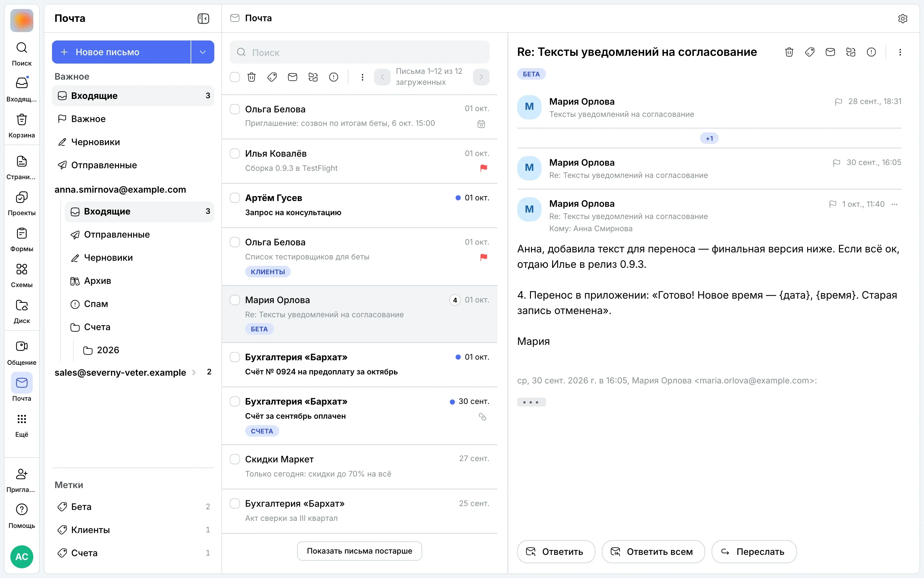Open Черновики under Важное section
Viewport: 924px width, 578px height.
133,142
